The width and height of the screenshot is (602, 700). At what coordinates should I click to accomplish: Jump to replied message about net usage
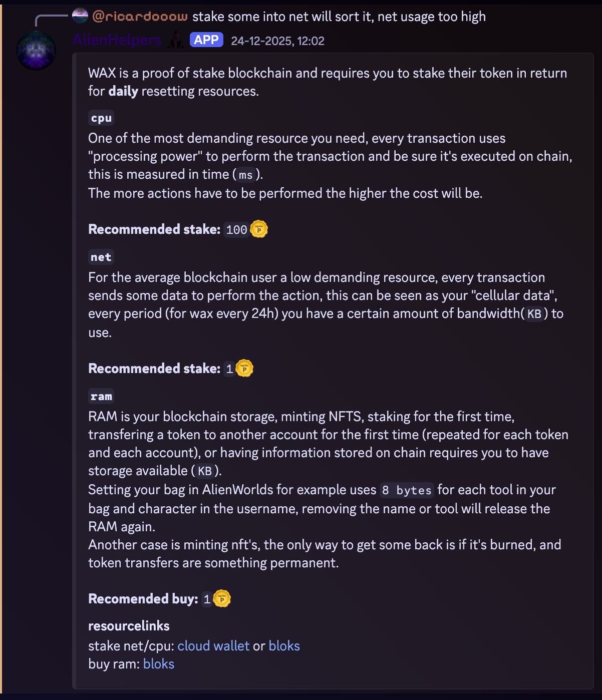point(339,17)
